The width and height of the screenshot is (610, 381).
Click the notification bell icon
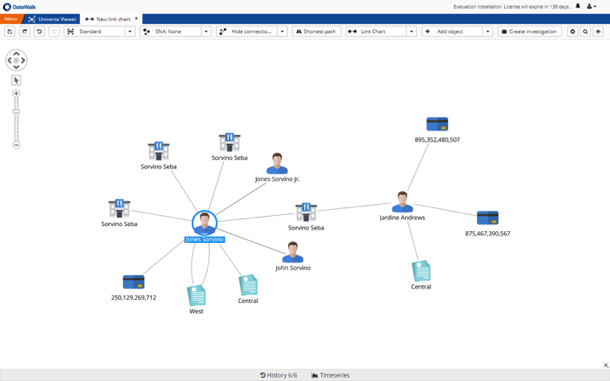click(578, 6)
